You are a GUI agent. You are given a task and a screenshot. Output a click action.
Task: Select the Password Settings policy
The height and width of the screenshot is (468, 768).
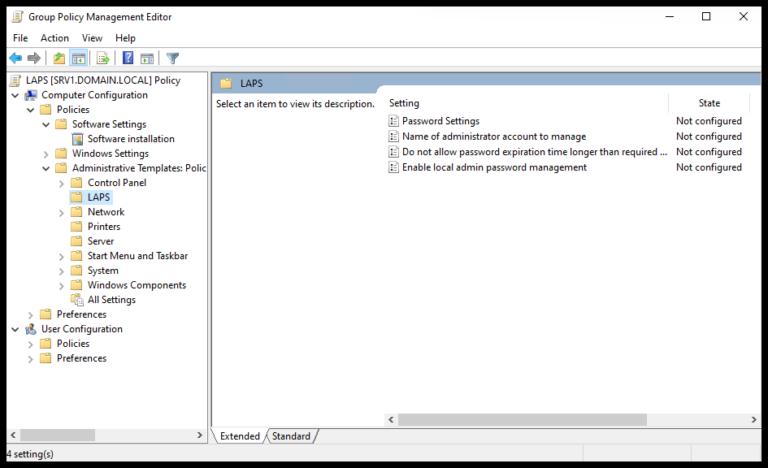pos(441,121)
